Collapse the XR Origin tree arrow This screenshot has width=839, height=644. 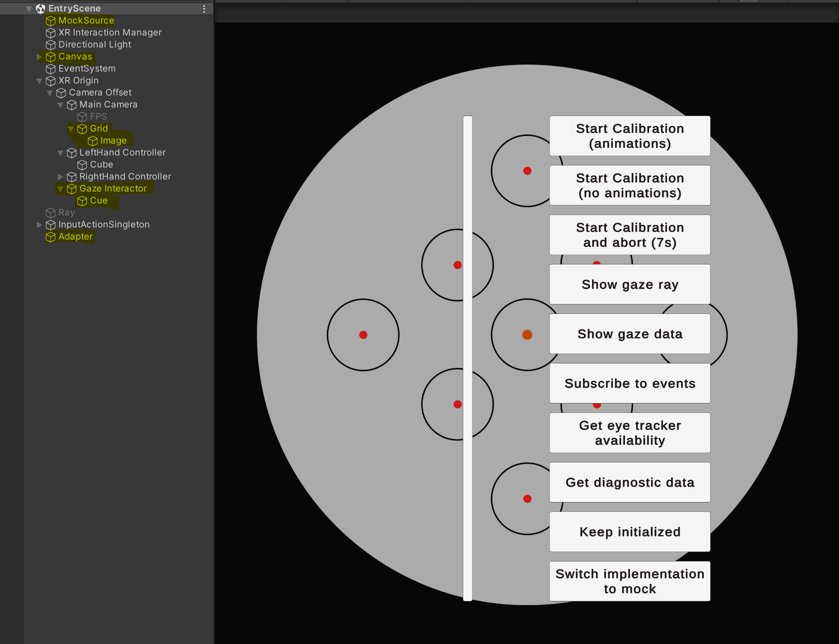[x=39, y=80]
